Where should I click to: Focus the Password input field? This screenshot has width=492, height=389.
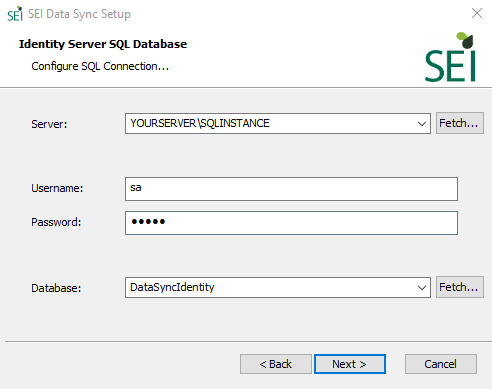(291, 223)
